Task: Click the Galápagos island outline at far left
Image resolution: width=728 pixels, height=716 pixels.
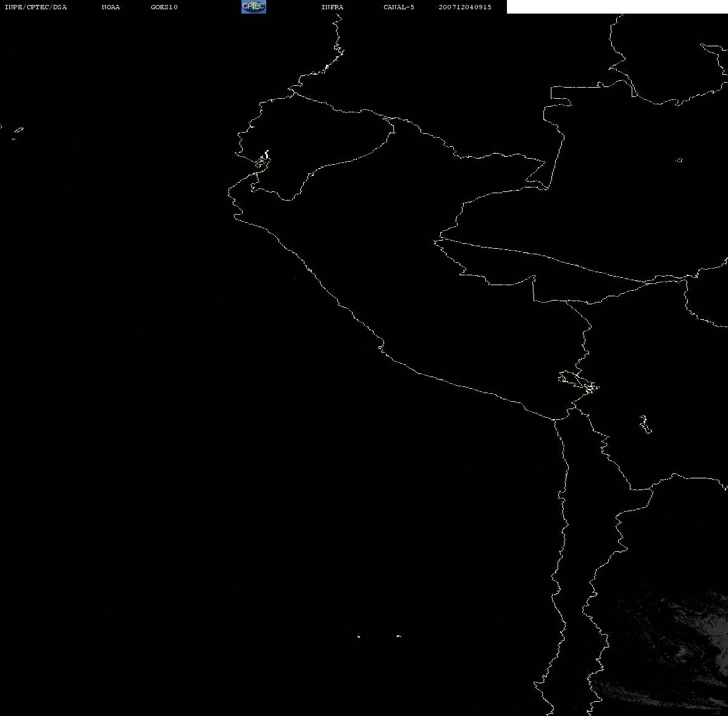Action: (17, 131)
